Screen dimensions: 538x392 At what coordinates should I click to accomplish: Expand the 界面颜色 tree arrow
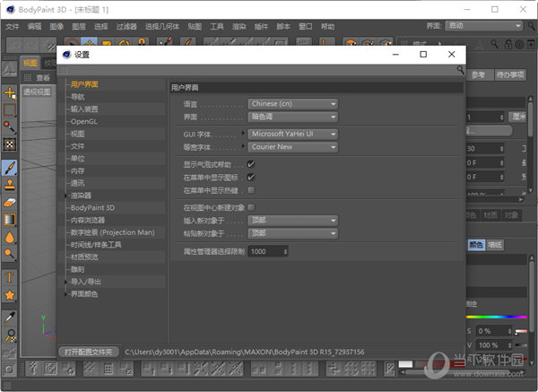[66, 294]
